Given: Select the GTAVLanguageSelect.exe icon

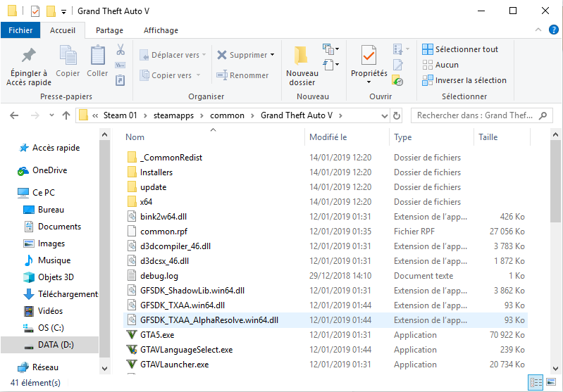Looking at the screenshot, I should pos(132,350).
